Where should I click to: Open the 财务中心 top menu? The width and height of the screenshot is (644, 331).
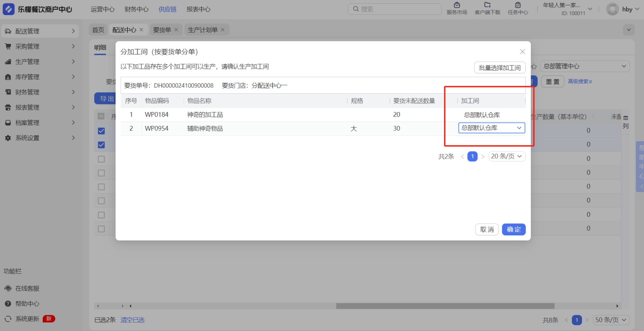point(136,9)
